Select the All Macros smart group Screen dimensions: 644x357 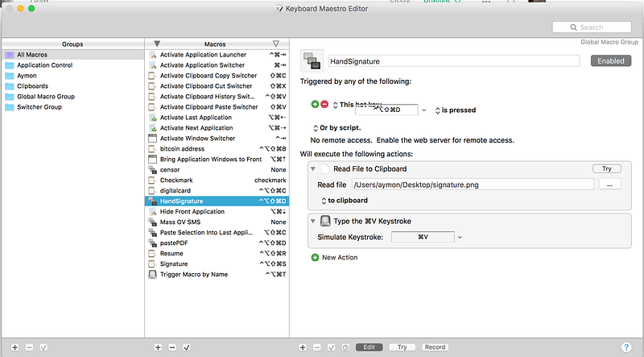pyautogui.click(x=72, y=55)
